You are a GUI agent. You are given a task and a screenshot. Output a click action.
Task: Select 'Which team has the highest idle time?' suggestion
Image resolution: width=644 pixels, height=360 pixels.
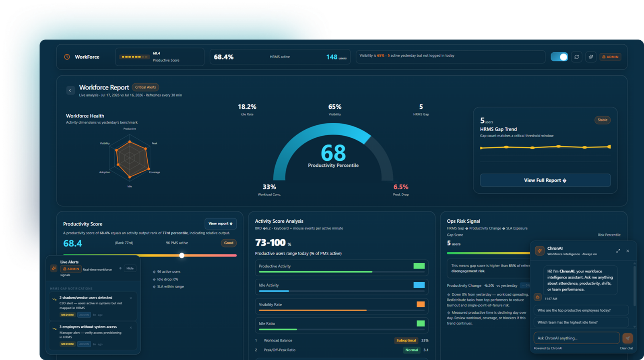pos(581,322)
